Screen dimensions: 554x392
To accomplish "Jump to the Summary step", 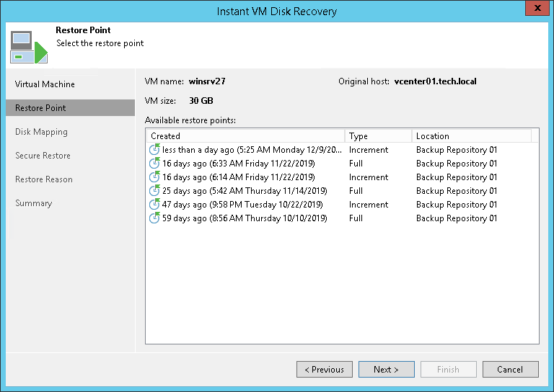I will (x=34, y=203).
